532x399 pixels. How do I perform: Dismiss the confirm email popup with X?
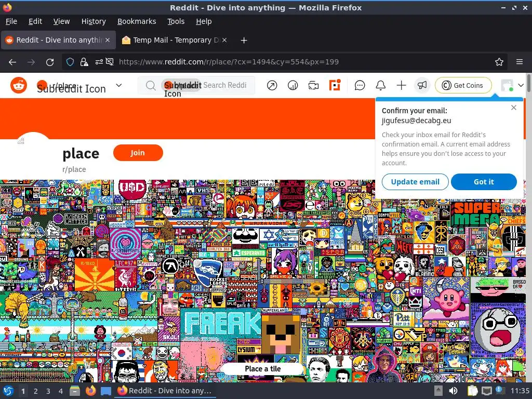tap(514, 108)
